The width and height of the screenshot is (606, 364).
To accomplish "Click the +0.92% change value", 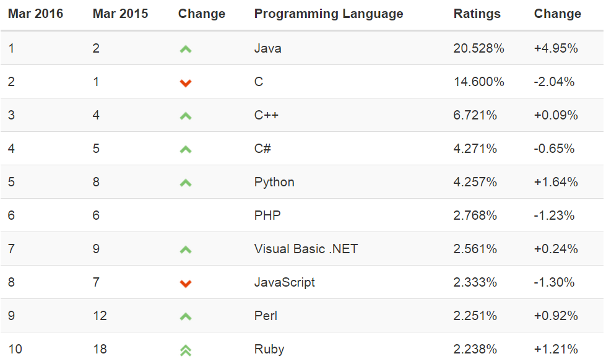I will tap(556, 316).
